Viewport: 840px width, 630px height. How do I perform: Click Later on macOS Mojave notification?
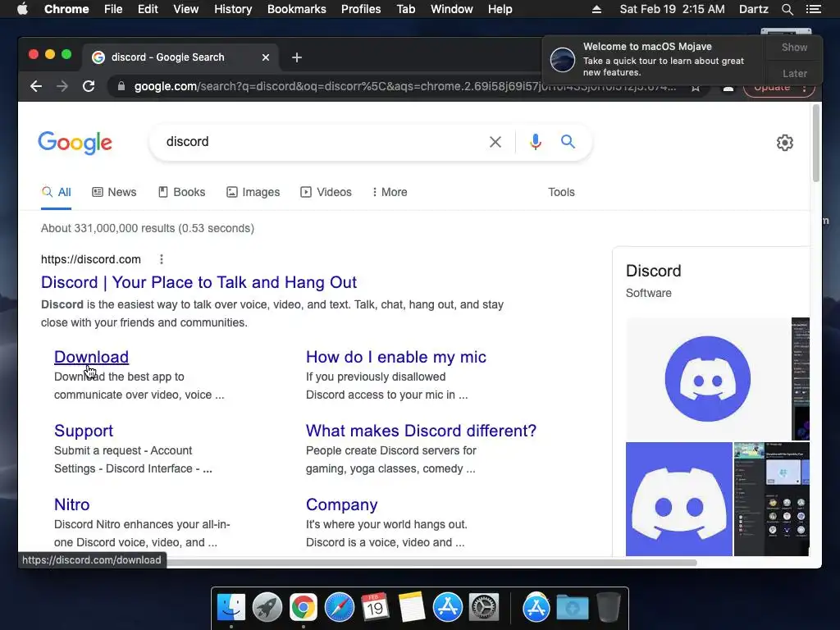point(794,73)
